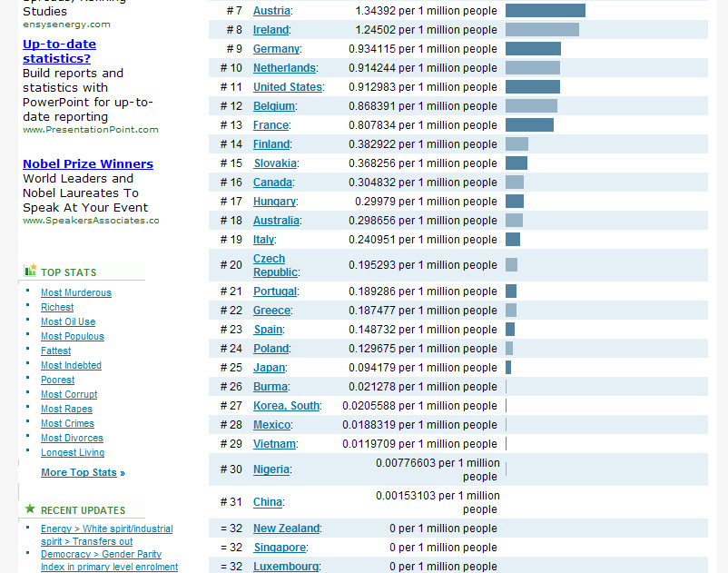The image size is (728, 573).
Task: Open the Poorest top stat
Action: click(57, 380)
